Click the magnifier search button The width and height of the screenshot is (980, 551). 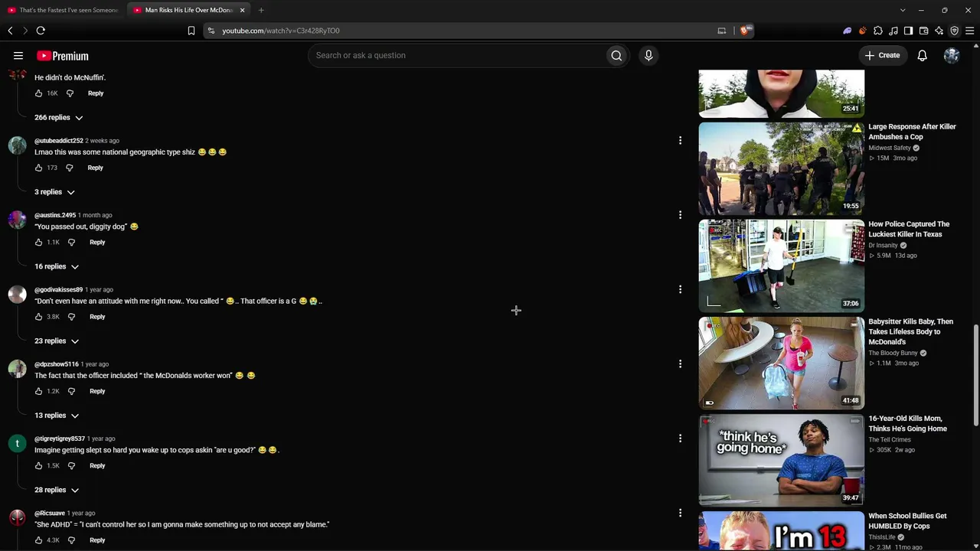(616, 55)
